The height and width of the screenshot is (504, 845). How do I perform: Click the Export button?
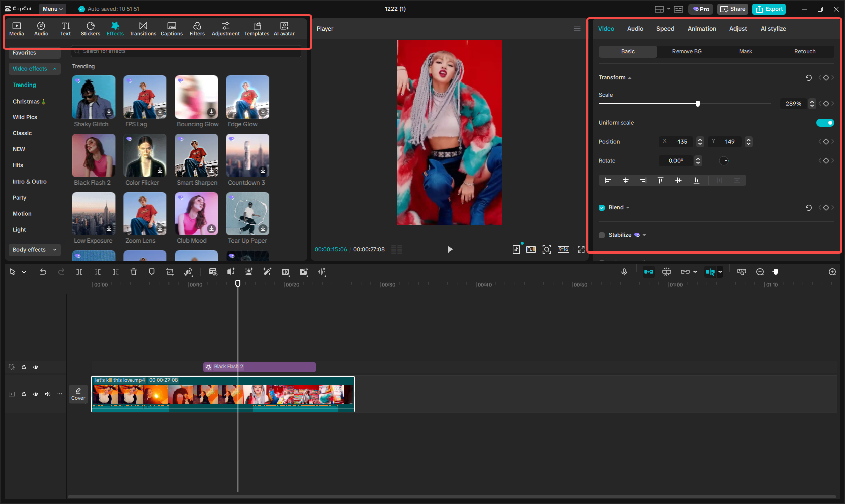769,9
